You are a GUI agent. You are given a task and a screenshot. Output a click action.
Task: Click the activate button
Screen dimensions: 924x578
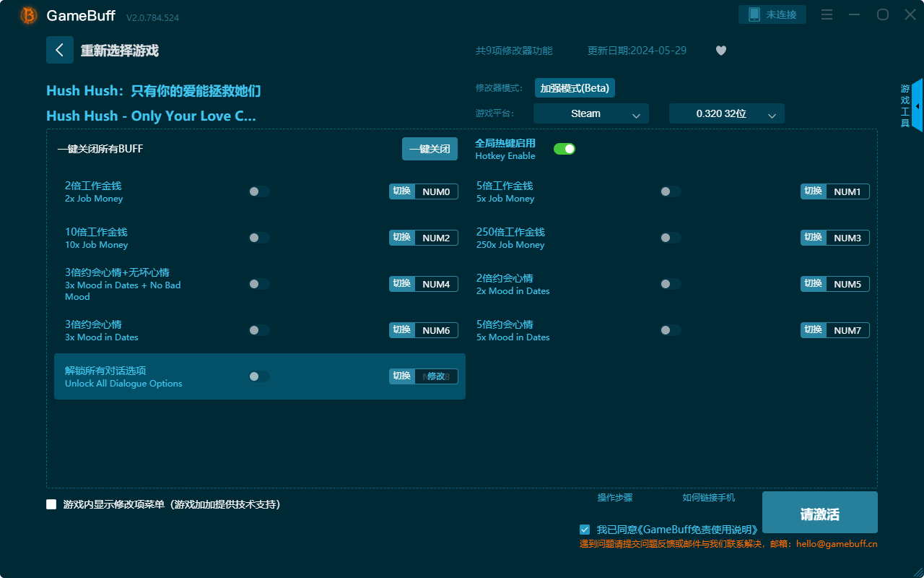(x=820, y=512)
